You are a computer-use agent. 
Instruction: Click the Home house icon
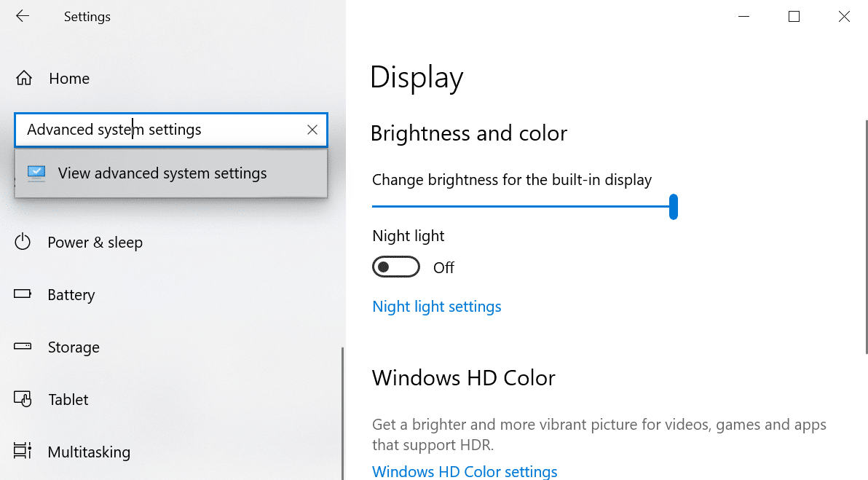coord(24,78)
